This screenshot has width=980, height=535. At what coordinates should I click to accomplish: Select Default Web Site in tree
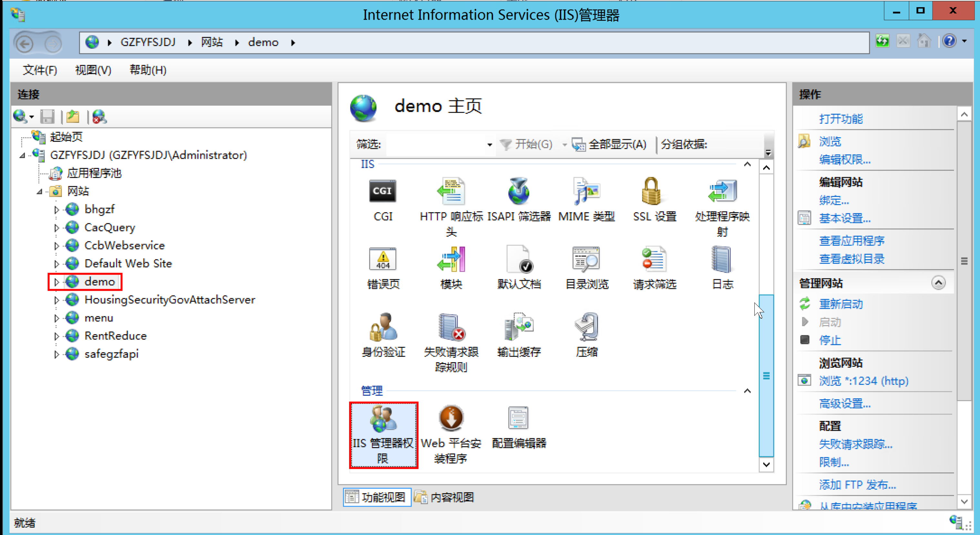(128, 264)
